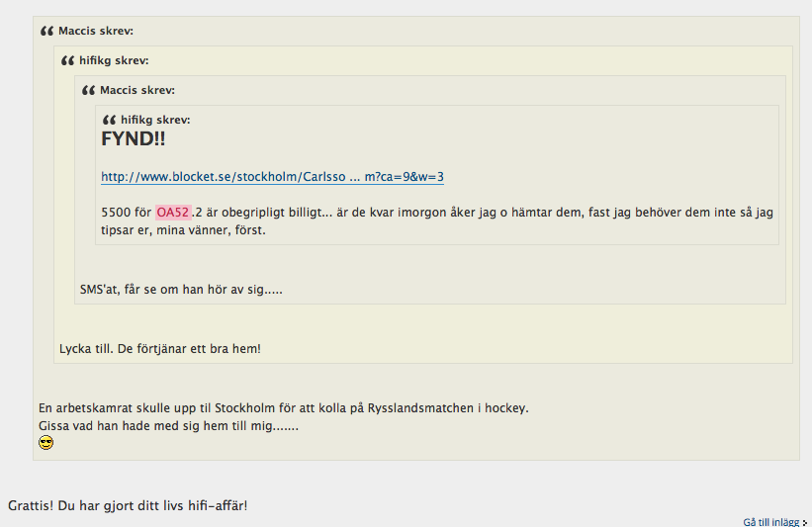The height and width of the screenshot is (527, 812).
Task: Click hifikg skrev label directly above FYND!!
Action: point(155,120)
